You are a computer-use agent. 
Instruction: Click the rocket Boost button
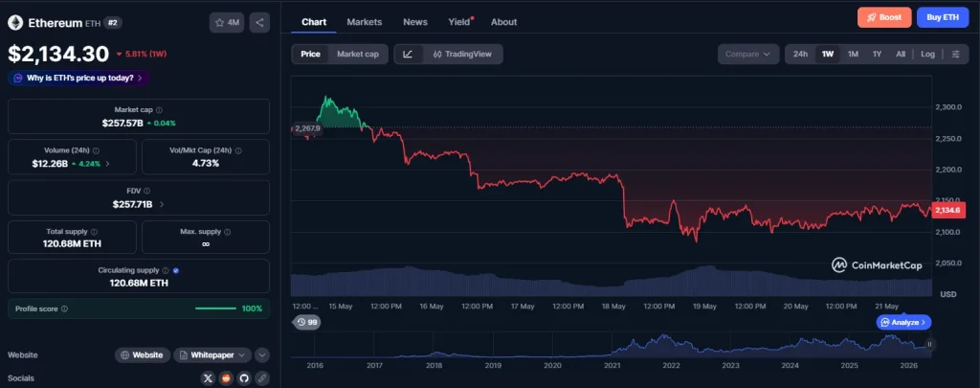coord(884,17)
